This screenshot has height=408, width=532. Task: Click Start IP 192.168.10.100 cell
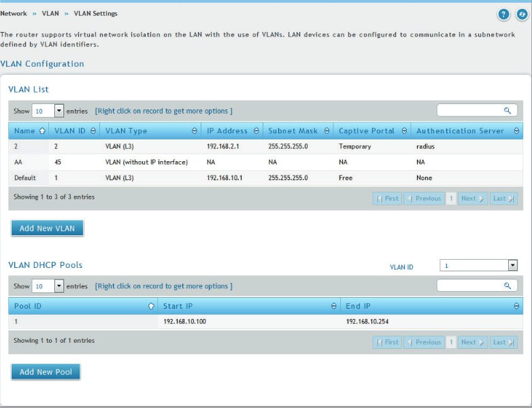pos(184,322)
